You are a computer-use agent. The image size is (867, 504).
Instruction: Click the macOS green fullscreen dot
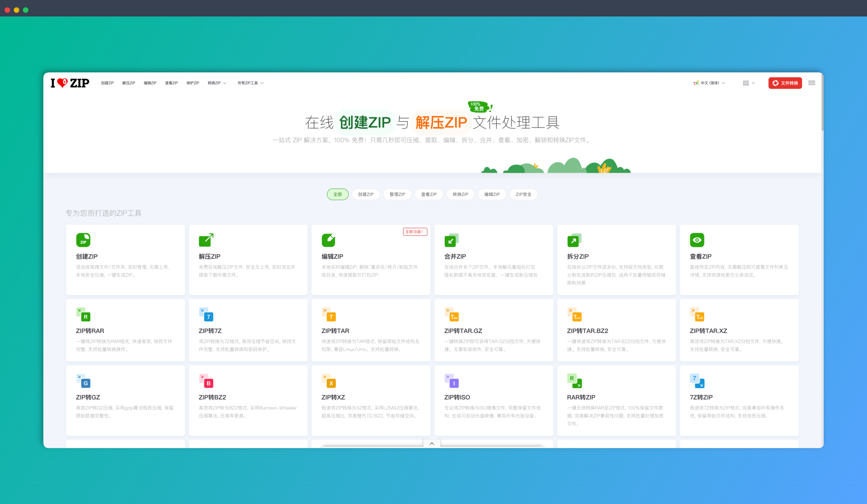pyautogui.click(x=25, y=10)
